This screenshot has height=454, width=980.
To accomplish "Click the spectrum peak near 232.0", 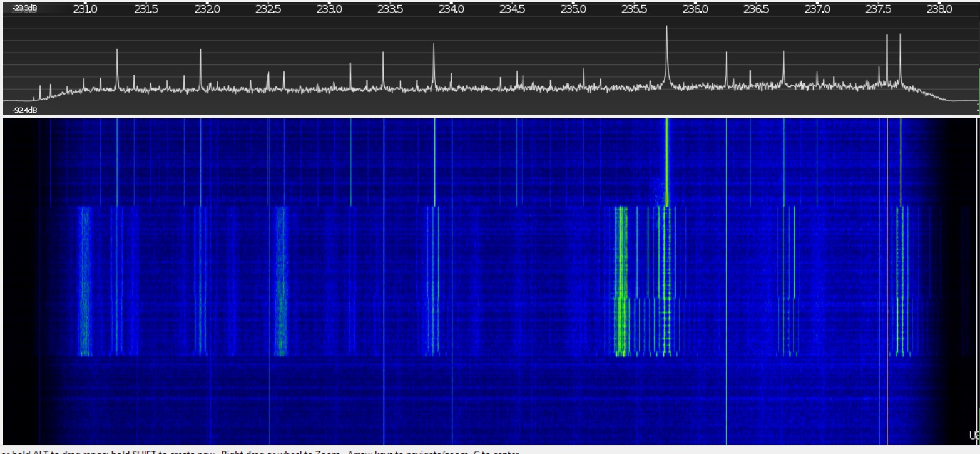I will [200, 68].
